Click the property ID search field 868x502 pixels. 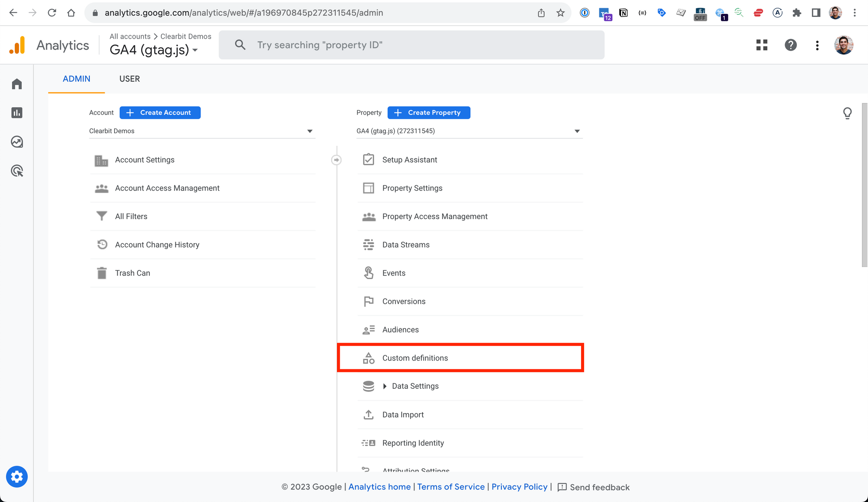(411, 45)
